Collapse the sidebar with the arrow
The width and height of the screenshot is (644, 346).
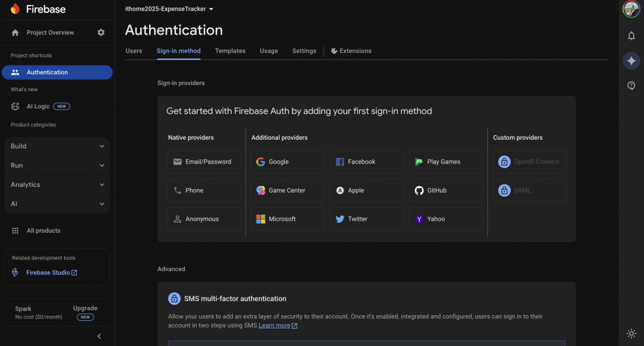(99, 337)
